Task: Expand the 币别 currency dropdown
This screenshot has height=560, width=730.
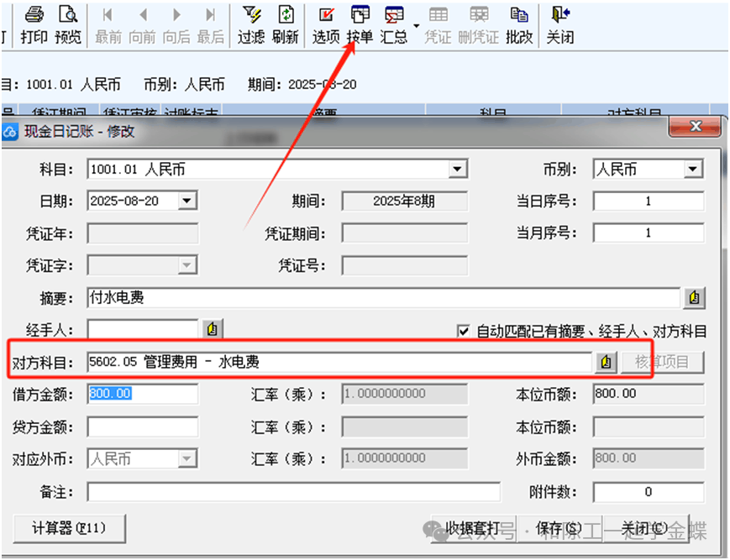Action: point(692,170)
